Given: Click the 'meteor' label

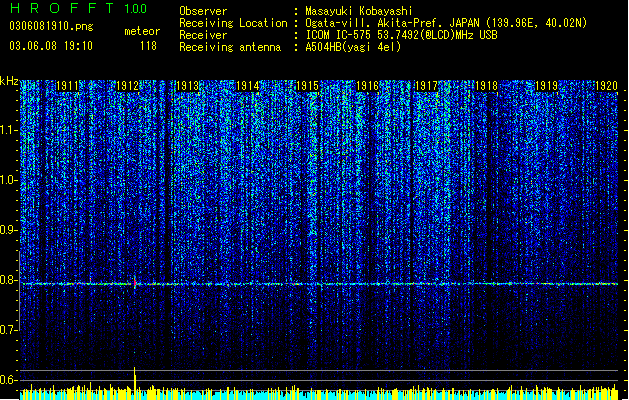Looking at the screenshot, I should [x=142, y=31].
